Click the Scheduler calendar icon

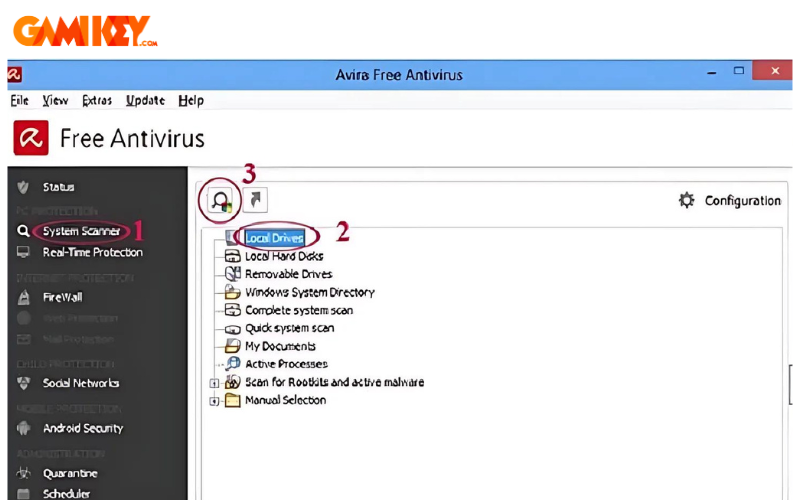pos(23,493)
